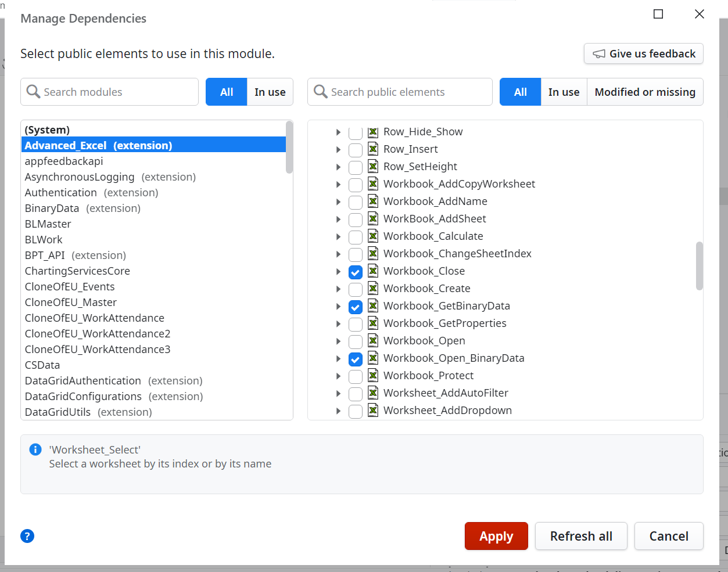This screenshot has width=728, height=572.
Task: Switch to the In use modules filter
Action: coord(270,92)
